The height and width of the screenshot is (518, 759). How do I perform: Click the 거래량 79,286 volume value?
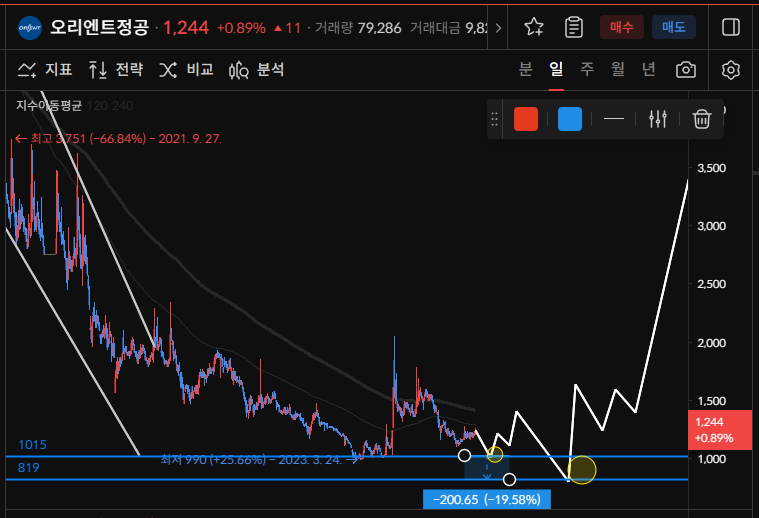(x=358, y=28)
